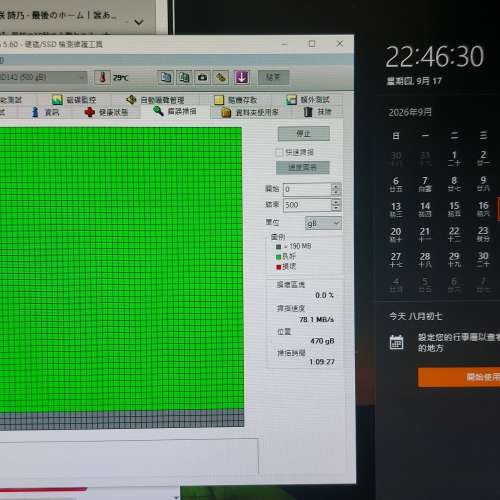Save a screenshot using the camera icon
The height and width of the screenshot is (500, 500).
click(202, 77)
